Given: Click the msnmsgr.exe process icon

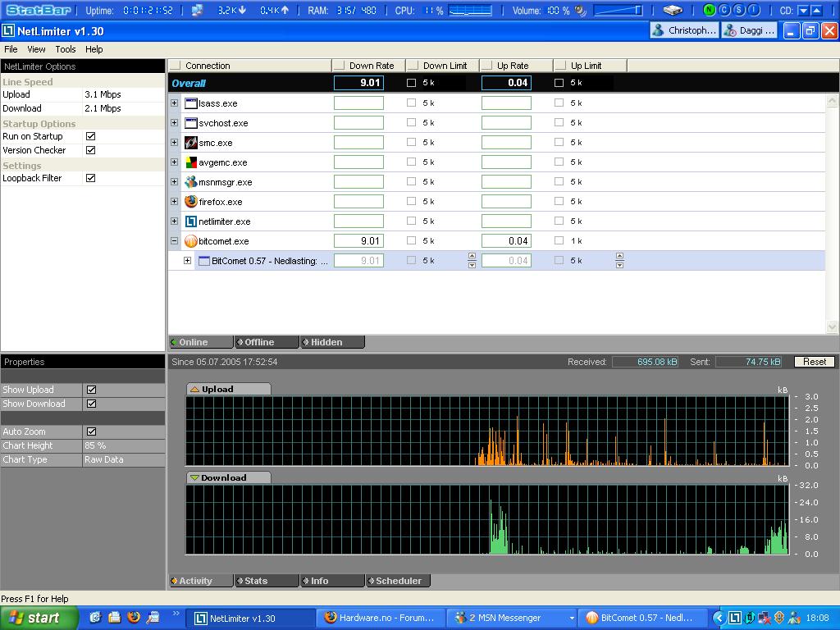Looking at the screenshot, I should (190, 182).
